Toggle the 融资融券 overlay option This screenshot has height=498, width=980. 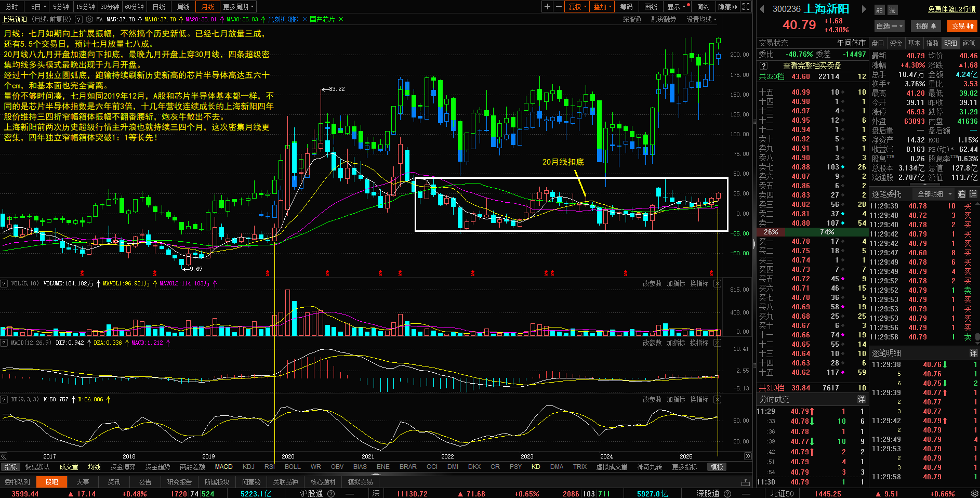tap(664, 19)
